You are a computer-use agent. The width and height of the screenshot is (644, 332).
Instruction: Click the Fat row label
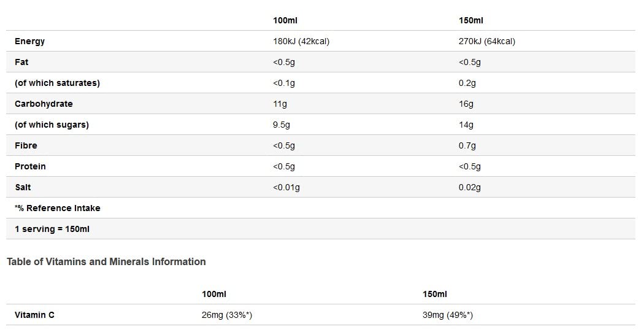tap(21, 62)
